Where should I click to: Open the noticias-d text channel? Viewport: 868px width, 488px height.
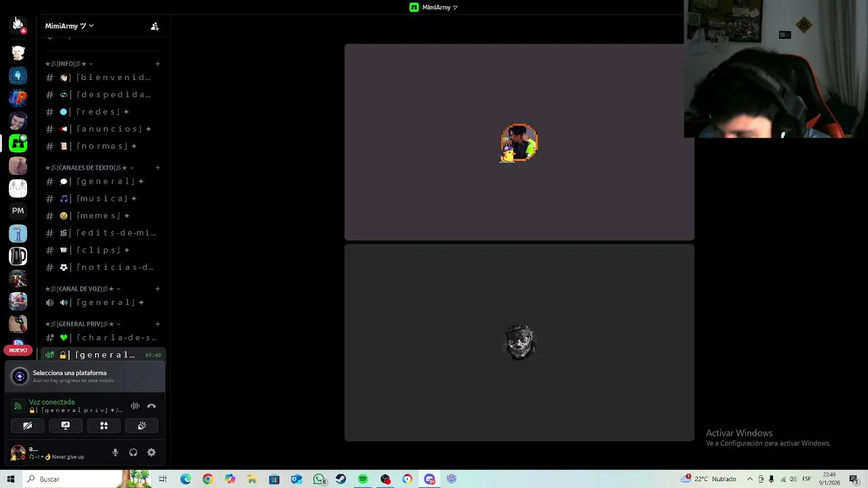point(102,267)
